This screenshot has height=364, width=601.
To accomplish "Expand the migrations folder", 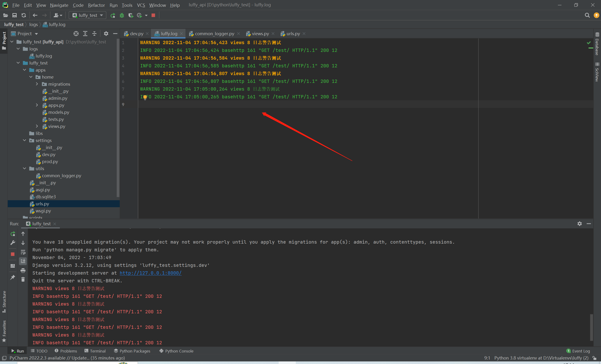I will click(x=37, y=84).
